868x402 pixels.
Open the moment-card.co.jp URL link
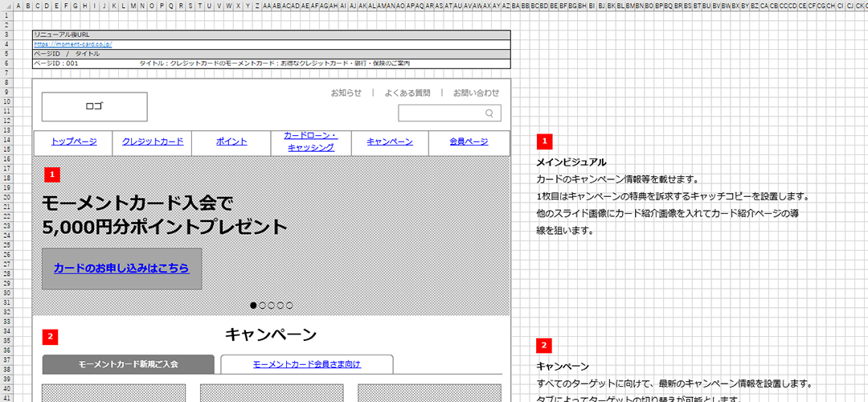73,44
